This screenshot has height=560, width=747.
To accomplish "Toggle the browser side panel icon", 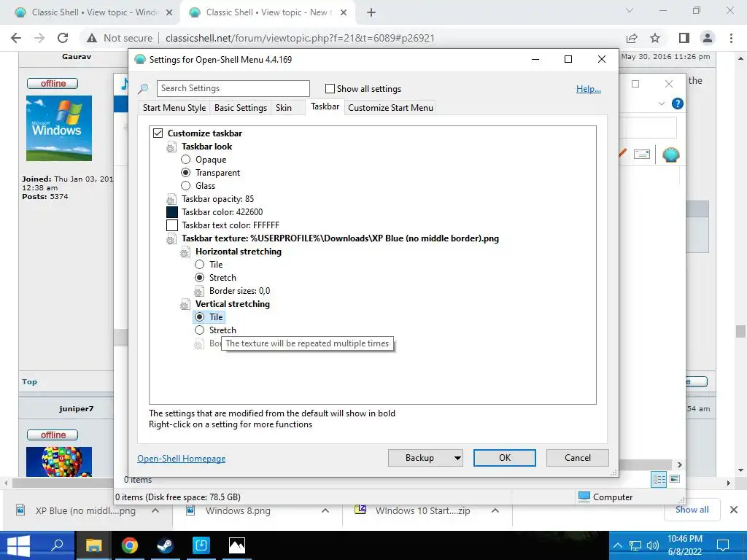I will 684,38.
